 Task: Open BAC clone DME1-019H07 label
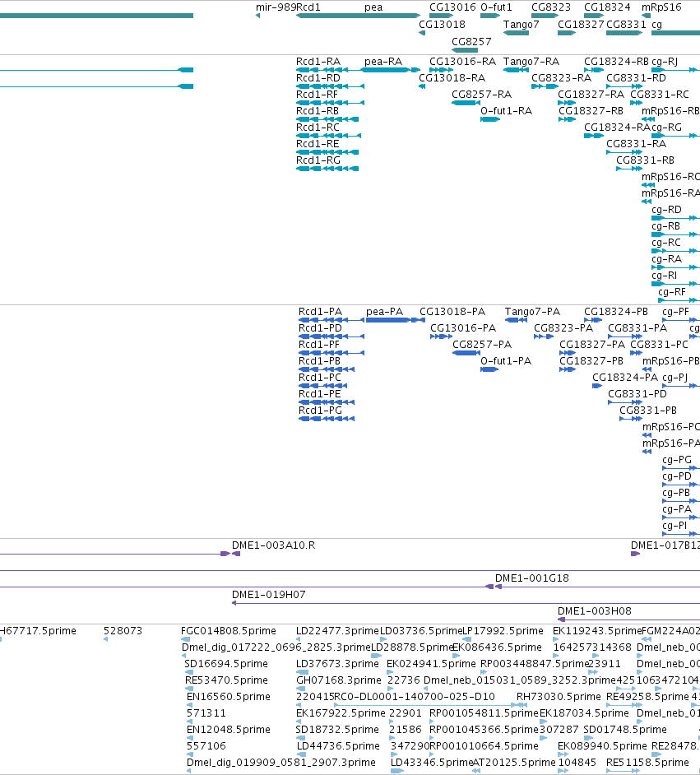click(x=269, y=595)
